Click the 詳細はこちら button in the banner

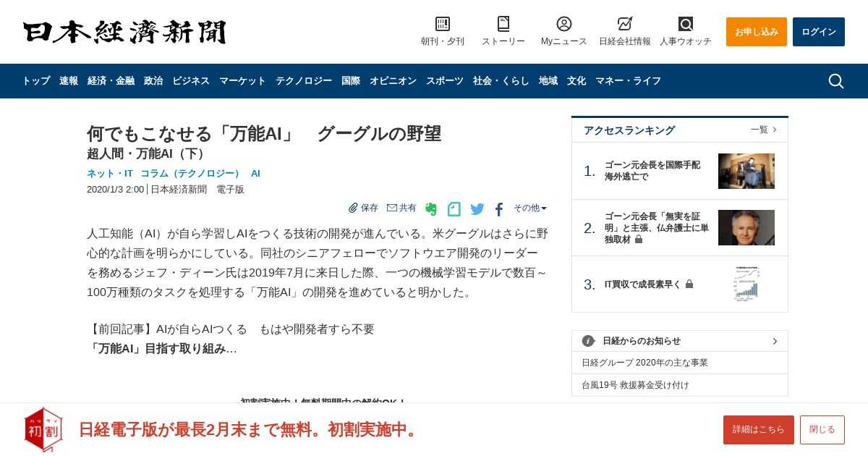pyautogui.click(x=759, y=430)
